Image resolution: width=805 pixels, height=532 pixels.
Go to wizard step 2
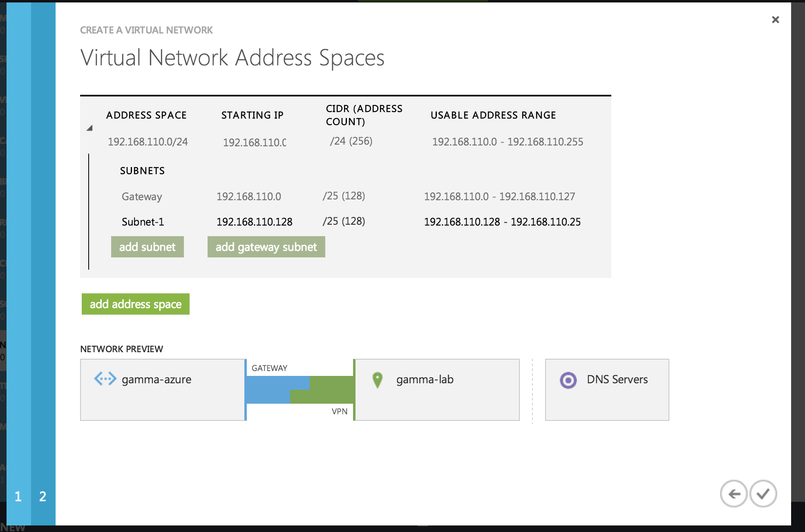[x=43, y=496]
